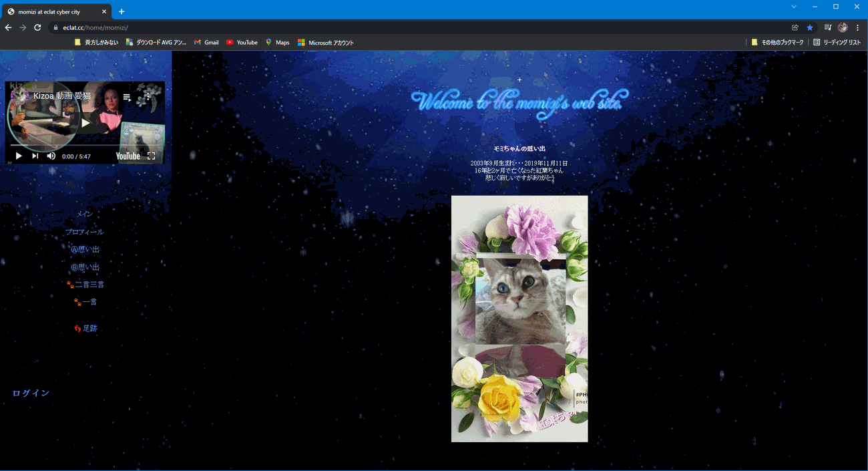
Task: Open the リーディング リスト panel
Action: point(837,42)
